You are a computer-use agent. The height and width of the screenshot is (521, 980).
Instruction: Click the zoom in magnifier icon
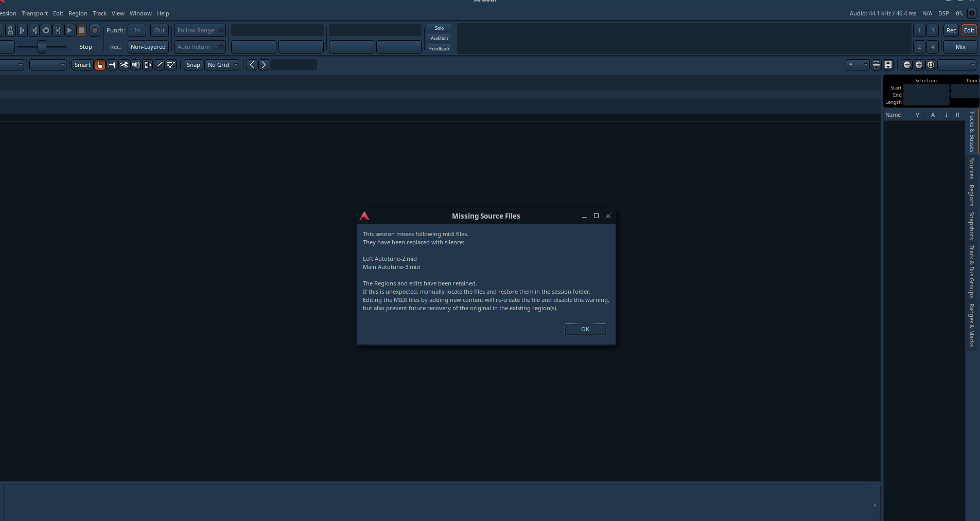[919, 65]
